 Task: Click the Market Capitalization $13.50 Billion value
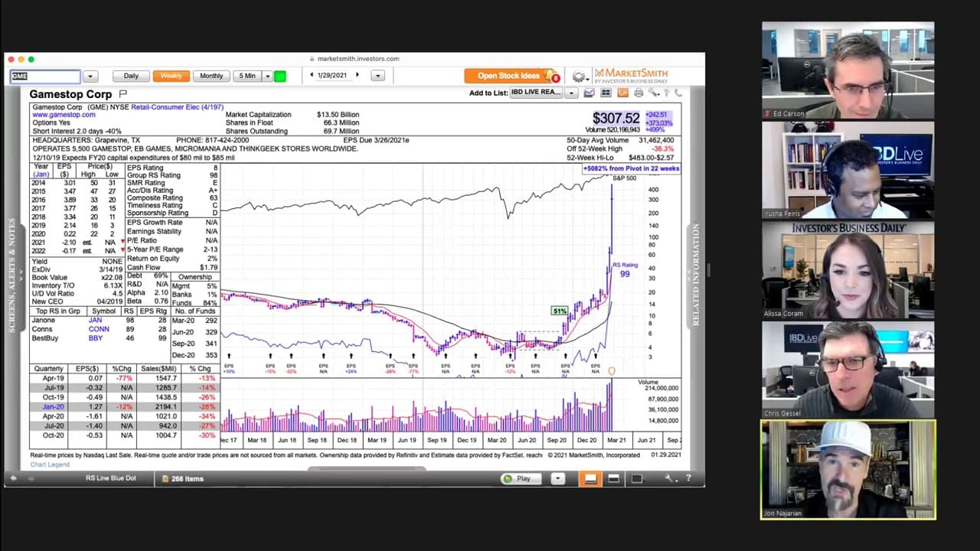tap(338, 115)
